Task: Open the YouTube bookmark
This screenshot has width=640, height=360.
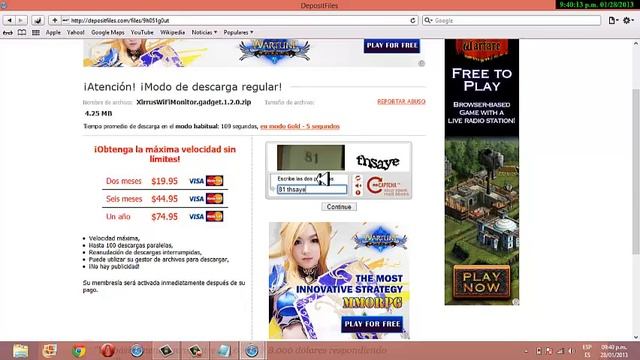Action: click(x=142, y=32)
